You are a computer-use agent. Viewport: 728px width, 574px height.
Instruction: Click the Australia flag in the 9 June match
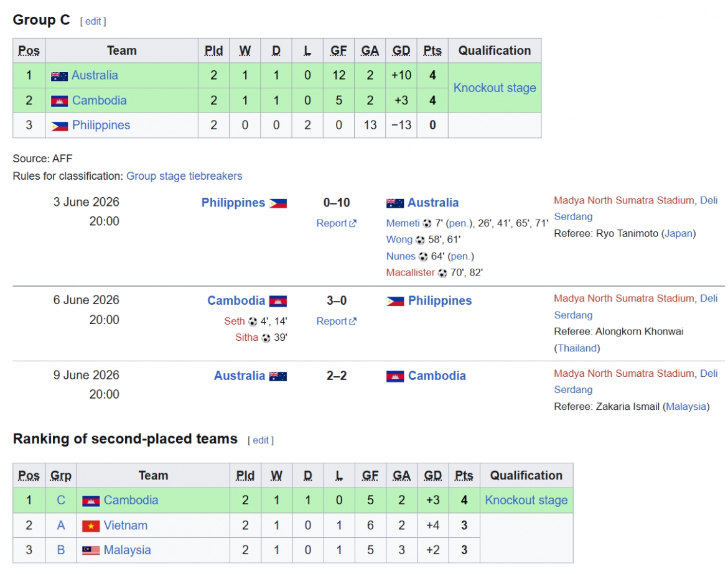[x=278, y=376]
